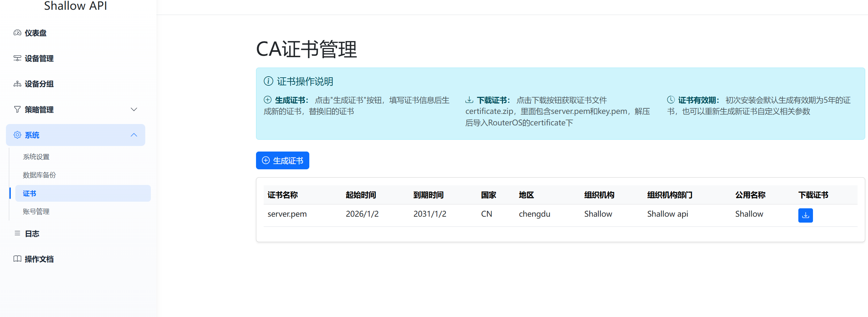
Task: Expand the 策略管理 chevron
Action: pyautogui.click(x=134, y=109)
